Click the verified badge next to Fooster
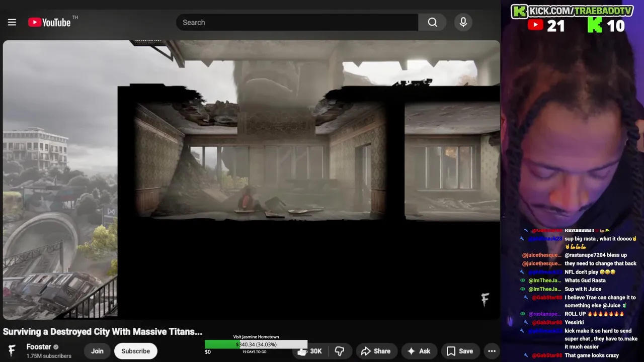The image size is (644, 362). (56, 347)
